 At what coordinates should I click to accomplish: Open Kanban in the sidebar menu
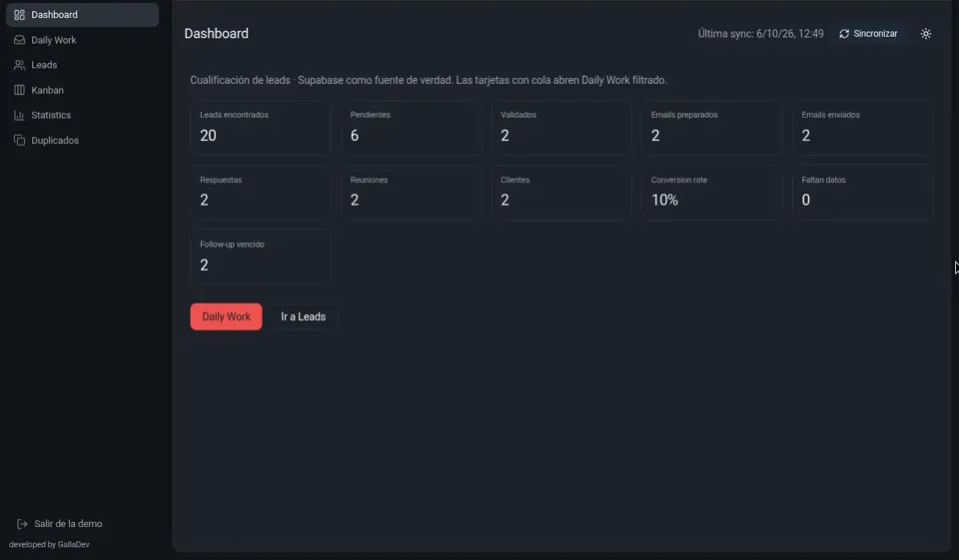(82, 90)
